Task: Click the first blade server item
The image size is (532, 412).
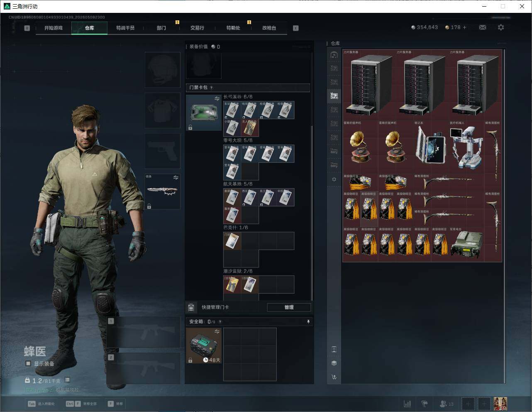Action: (x=369, y=85)
